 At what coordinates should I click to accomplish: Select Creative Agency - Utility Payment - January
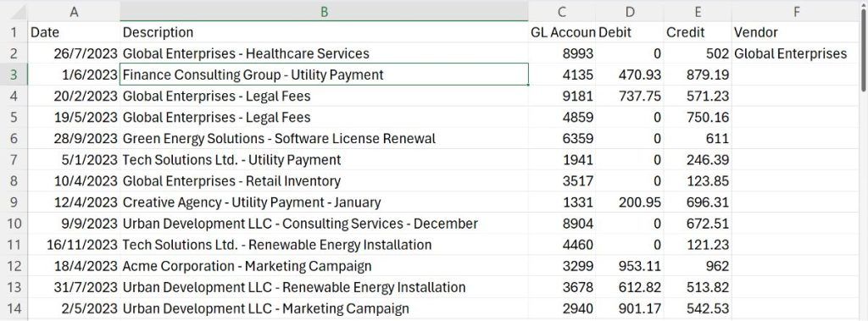324,202
